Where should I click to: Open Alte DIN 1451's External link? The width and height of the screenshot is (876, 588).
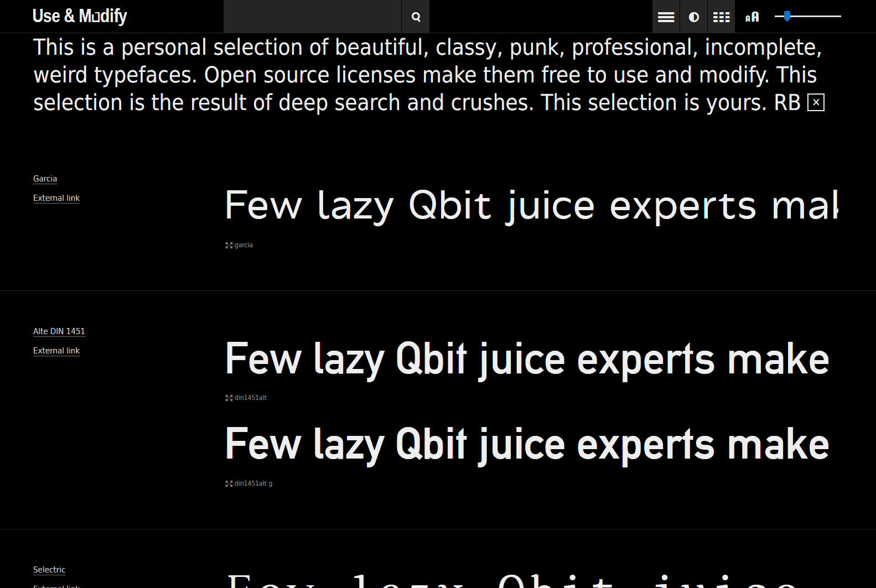pyautogui.click(x=56, y=351)
